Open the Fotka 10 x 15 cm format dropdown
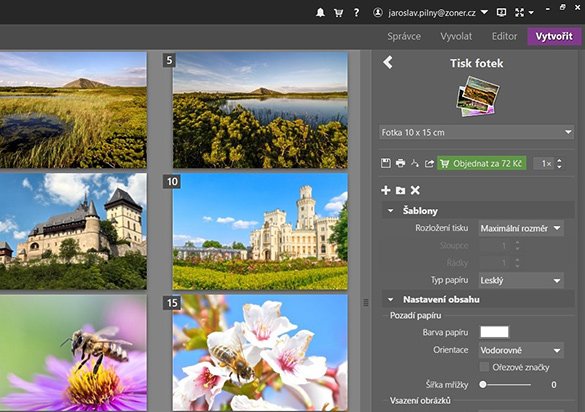Viewport: 585px width, 412px height. pos(476,132)
